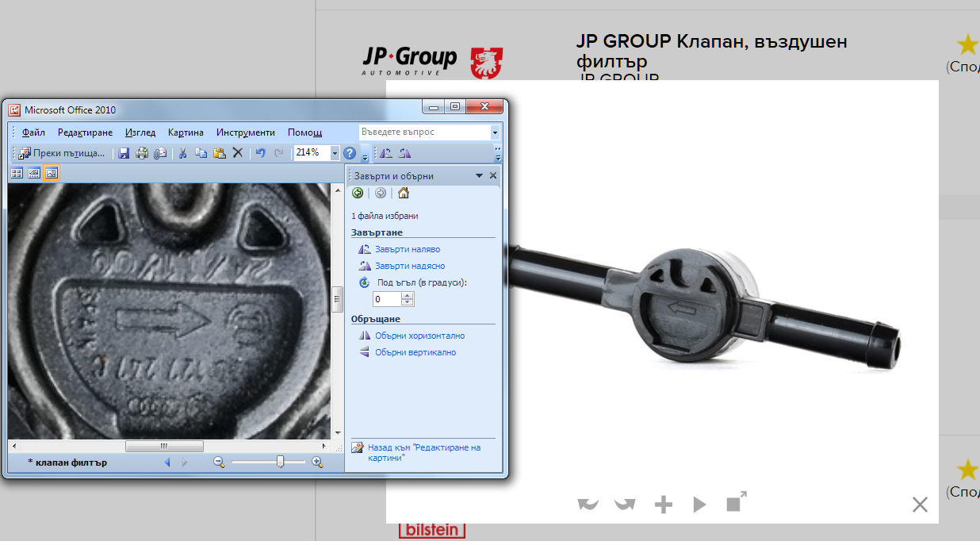The height and width of the screenshot is (545, 980).
Task: Switch to Filmstrip view
Action: (34, 174)
